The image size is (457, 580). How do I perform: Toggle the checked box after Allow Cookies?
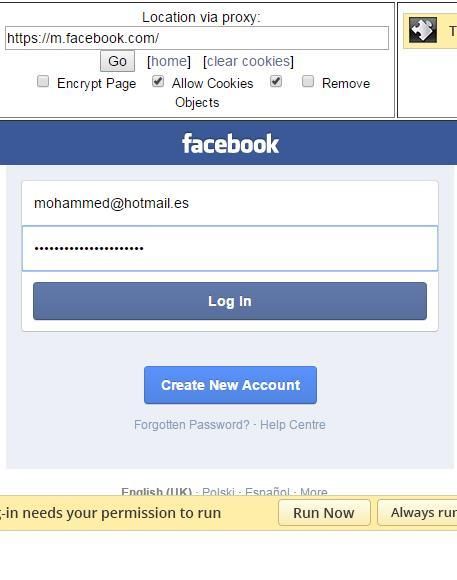276,81
